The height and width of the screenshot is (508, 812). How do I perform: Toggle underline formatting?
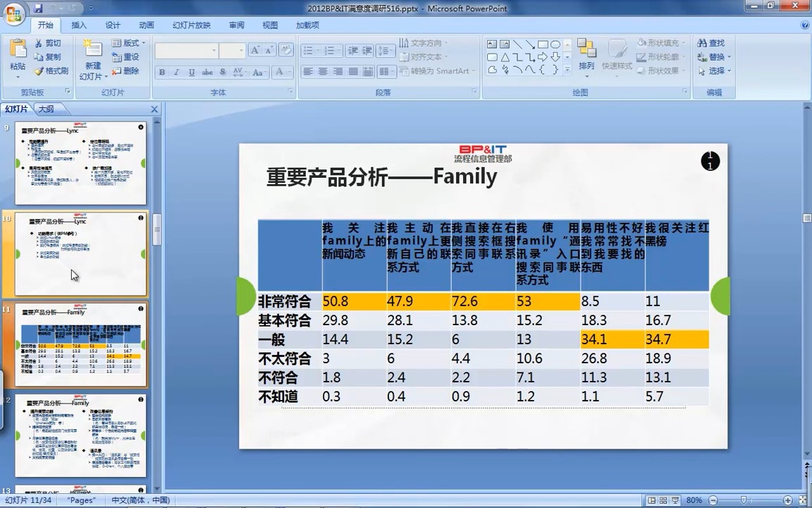pyautogui.click(x=190, y=72)
